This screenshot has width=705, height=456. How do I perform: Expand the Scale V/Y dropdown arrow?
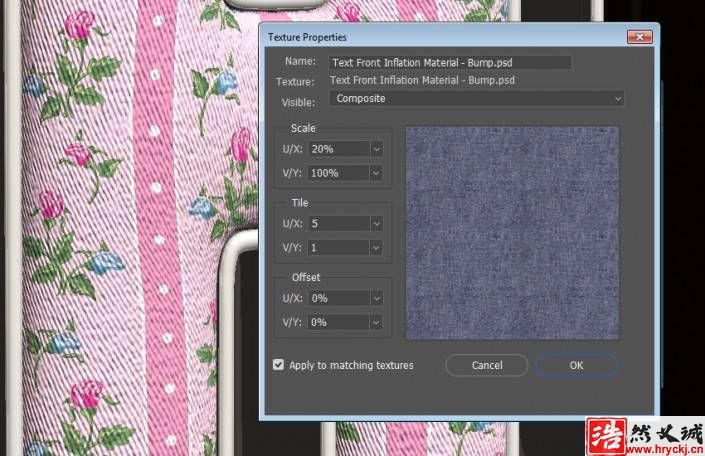click(377, 173)
